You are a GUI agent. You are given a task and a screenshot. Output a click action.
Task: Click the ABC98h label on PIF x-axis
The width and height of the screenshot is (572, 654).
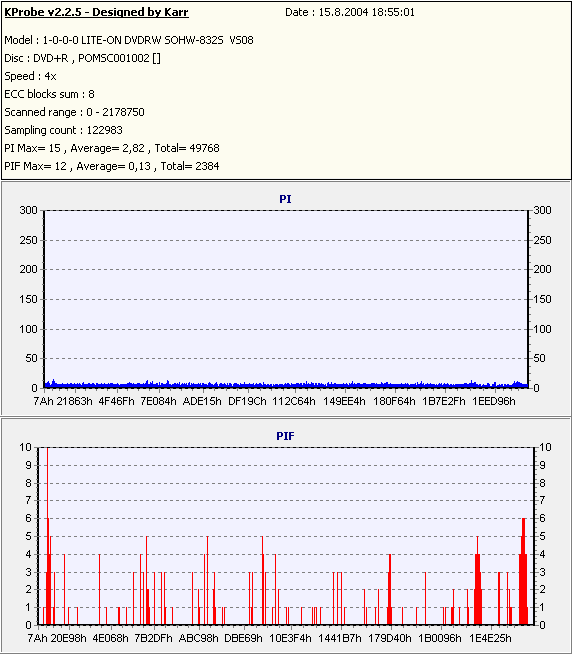(199, 638)
